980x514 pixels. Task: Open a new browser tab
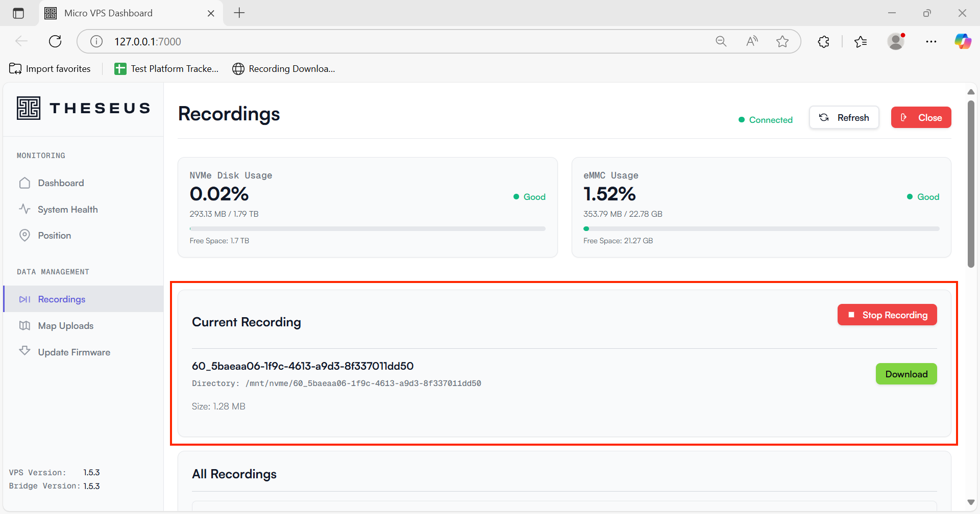(239, 13)
